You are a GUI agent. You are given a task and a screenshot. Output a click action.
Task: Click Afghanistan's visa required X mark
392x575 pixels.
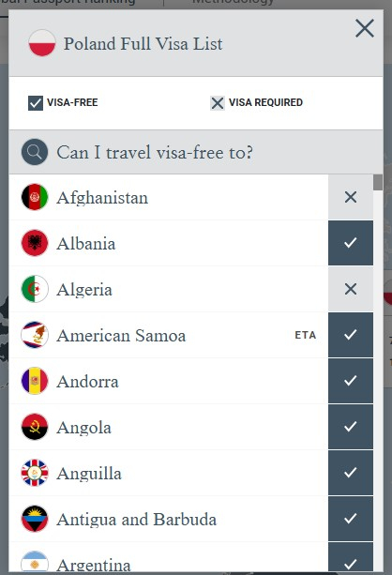click(x=351, y=197)
